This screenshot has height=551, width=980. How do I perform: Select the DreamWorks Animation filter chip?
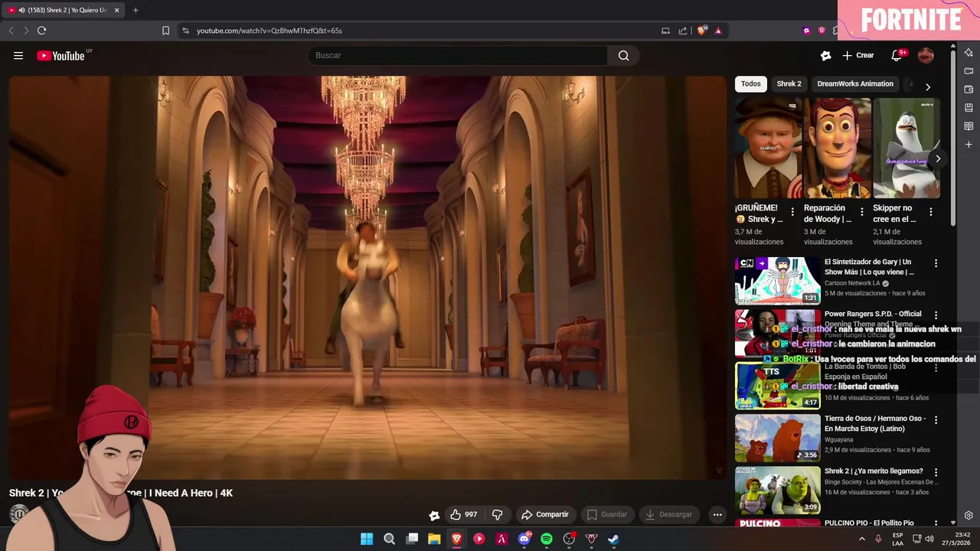point(855,83)
